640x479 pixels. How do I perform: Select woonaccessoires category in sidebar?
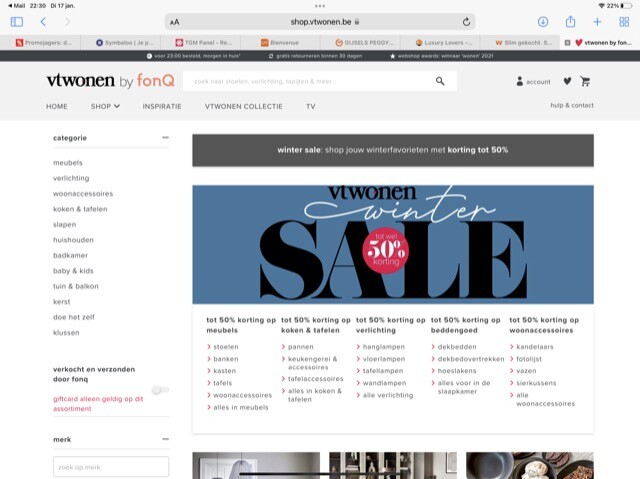83,193
